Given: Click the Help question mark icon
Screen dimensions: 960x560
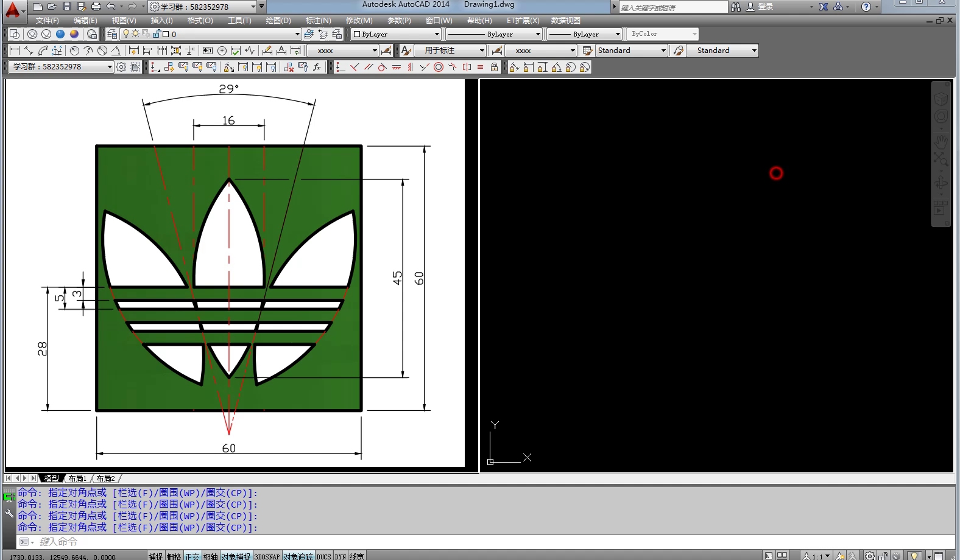Looking at the screenshot, I should 866,7.
